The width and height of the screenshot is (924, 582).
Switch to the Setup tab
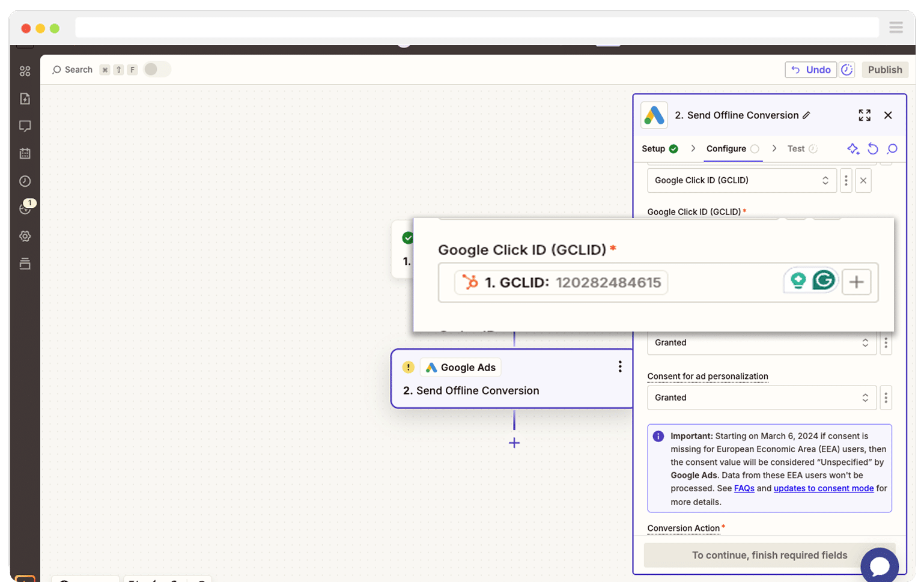660,149
